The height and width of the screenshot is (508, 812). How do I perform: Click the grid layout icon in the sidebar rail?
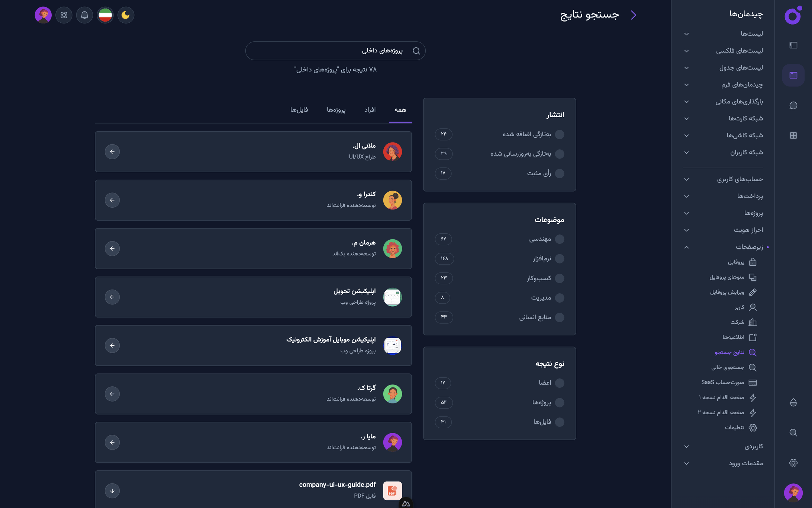point(793,135)
